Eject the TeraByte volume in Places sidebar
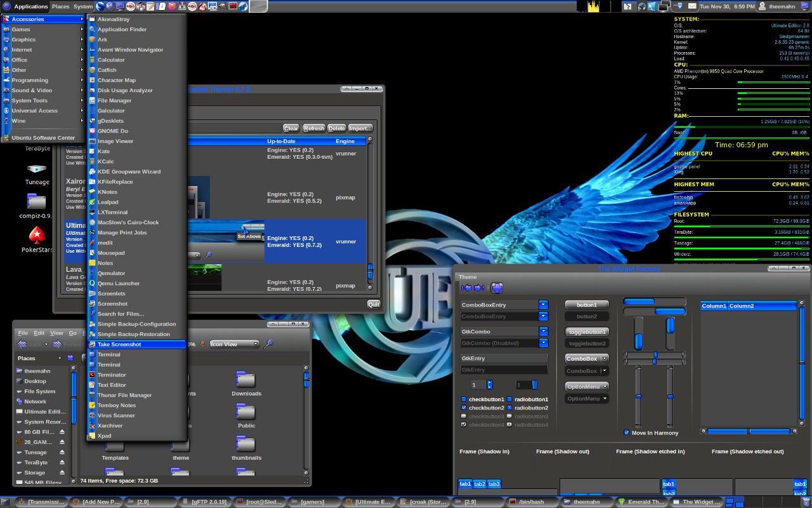Screen dimensions: 812x508 pos(62,462)
